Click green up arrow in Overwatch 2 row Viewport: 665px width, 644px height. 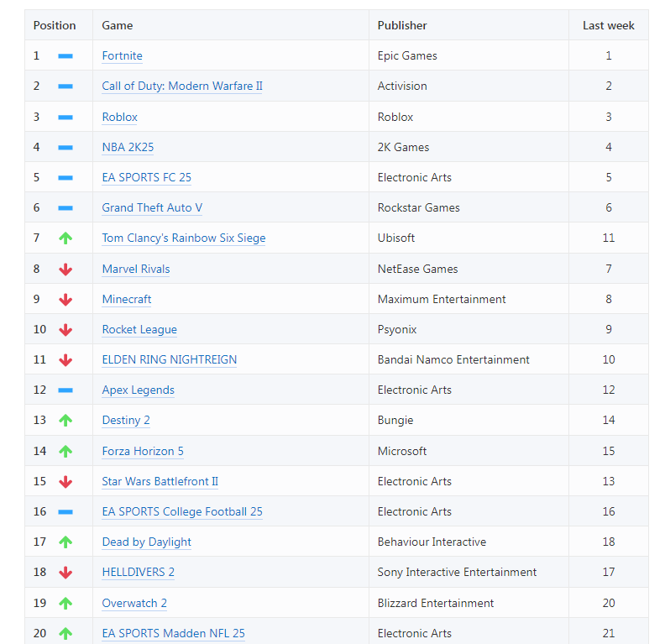click(x=65, y=604)
